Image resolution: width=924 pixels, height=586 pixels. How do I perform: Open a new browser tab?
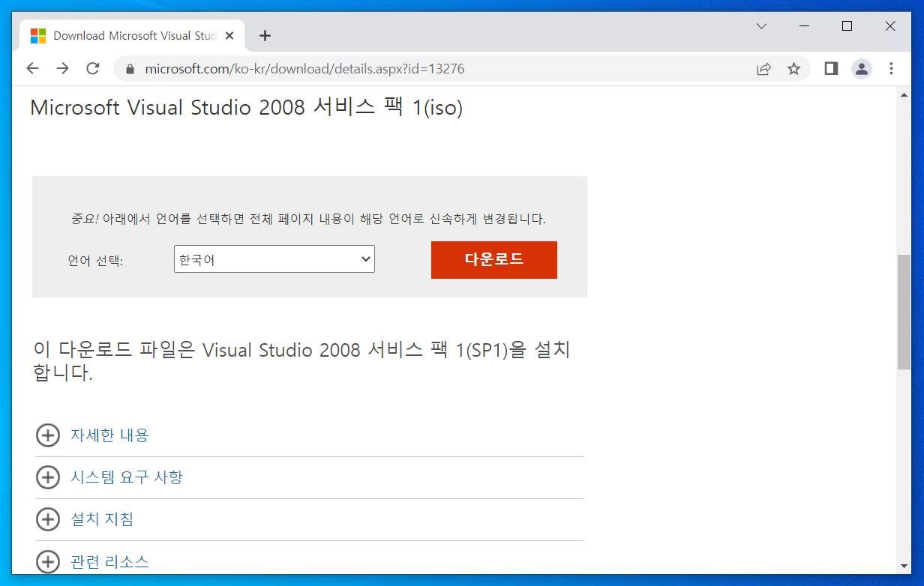point(265,35)
